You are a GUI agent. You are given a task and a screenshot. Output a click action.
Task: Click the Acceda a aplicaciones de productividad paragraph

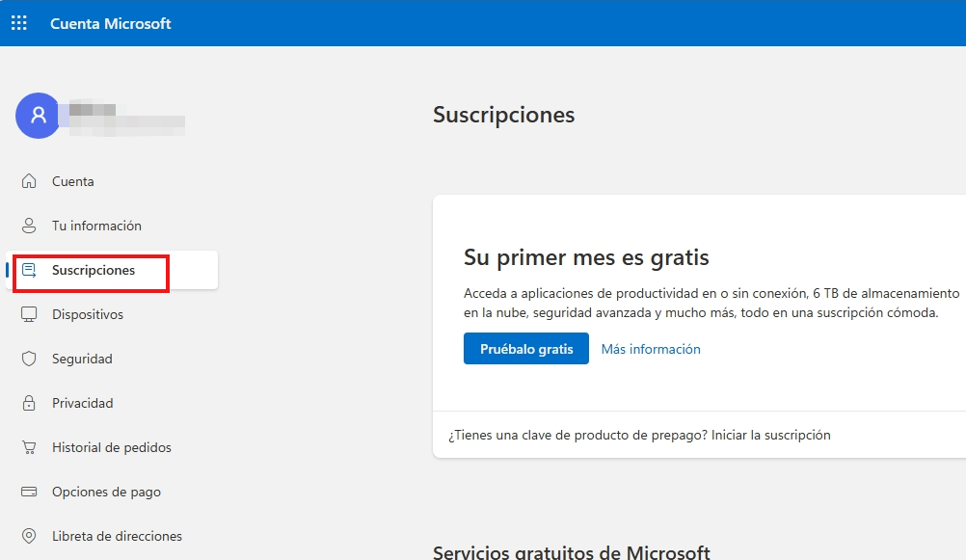[x=711, y=303]
